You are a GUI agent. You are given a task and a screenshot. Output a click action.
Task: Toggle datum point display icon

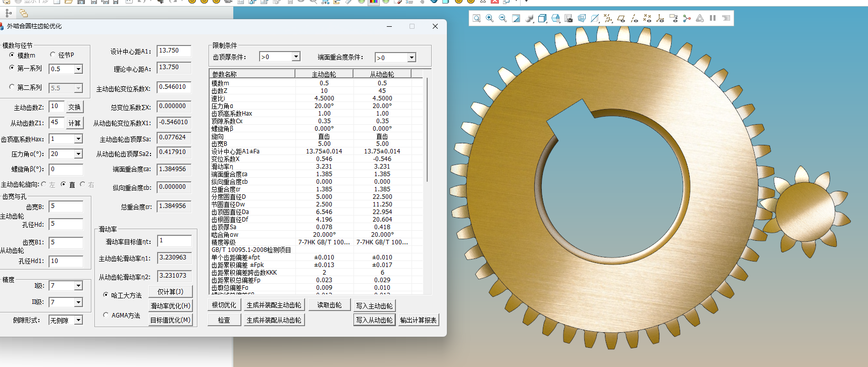coord(647,18)
